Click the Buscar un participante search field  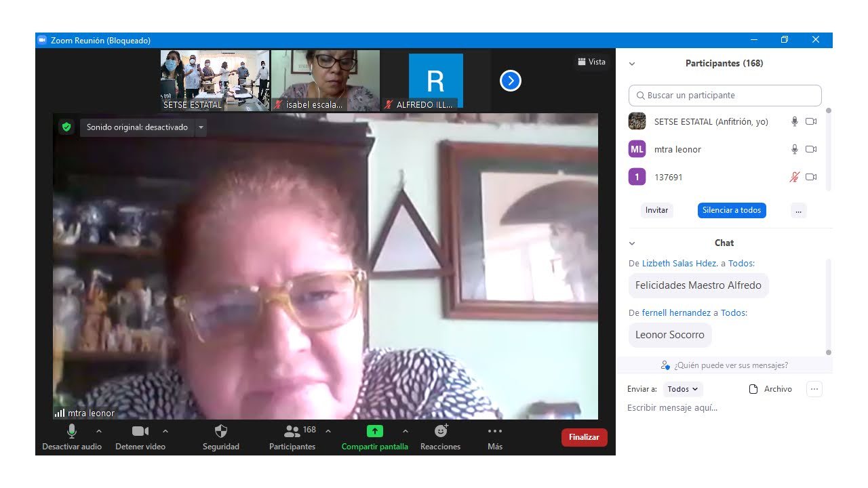[725, 96]
